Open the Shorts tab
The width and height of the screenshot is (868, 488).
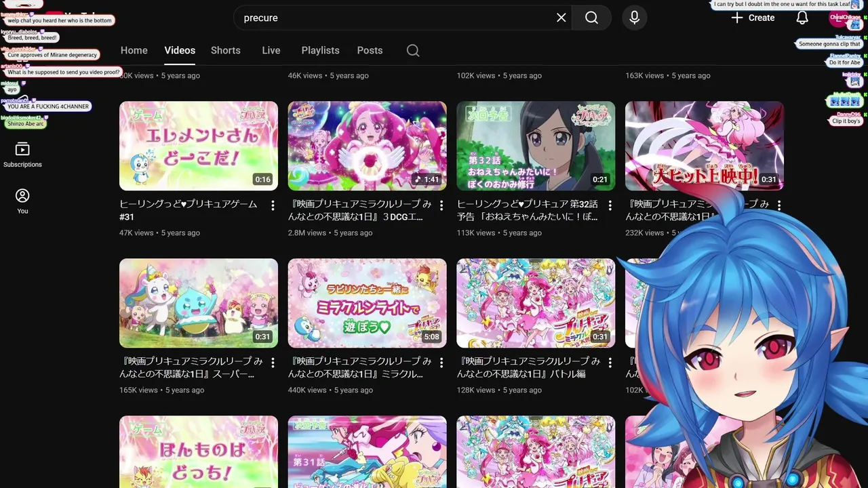[226, 50]
